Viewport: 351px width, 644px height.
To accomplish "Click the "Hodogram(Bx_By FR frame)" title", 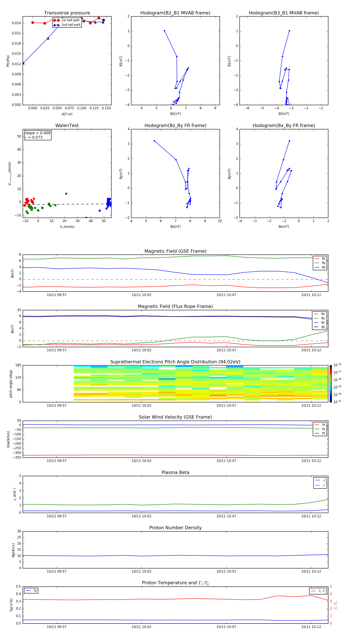I will pos(284,125).
